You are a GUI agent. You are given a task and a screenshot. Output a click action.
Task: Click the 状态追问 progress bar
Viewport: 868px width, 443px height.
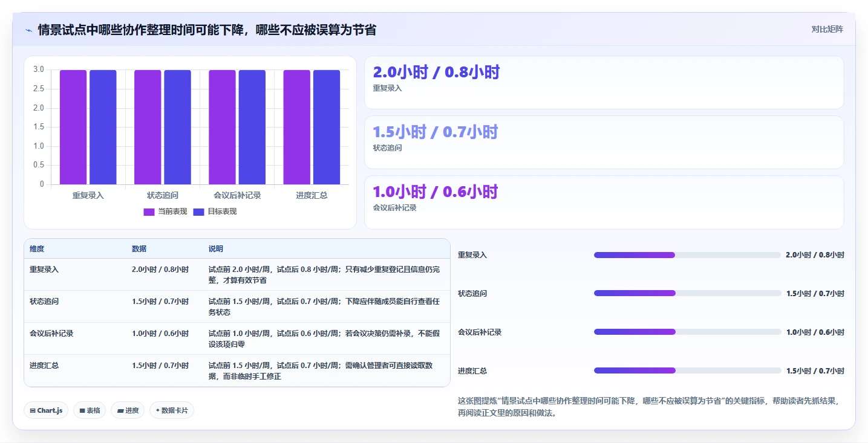pos(687,293)
